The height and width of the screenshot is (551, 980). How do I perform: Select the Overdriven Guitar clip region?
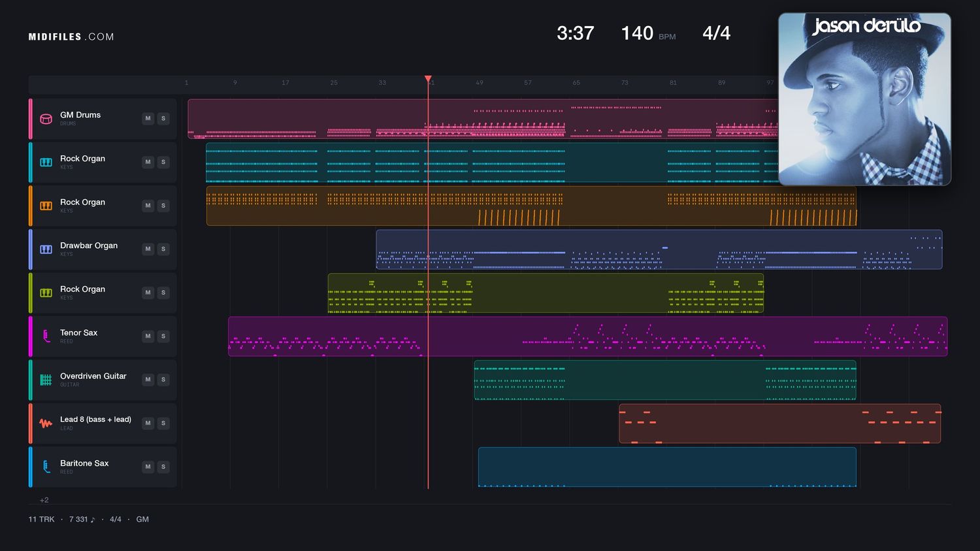click(x=665, y=380)
